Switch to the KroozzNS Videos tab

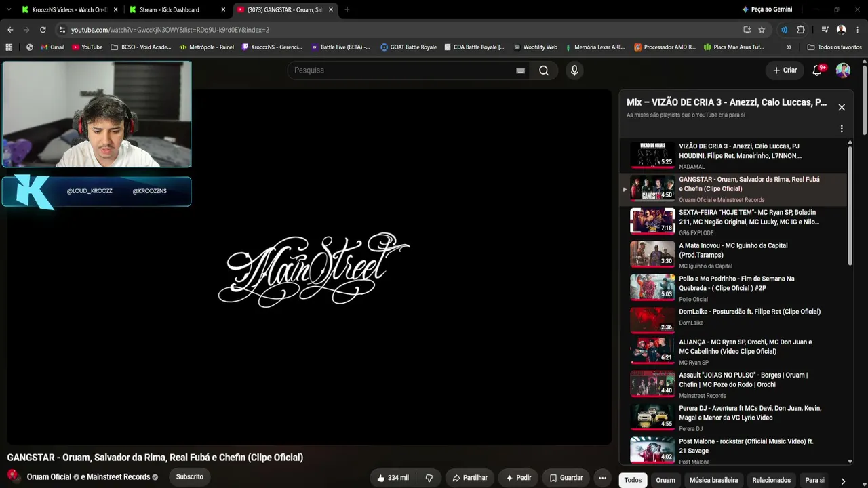[70, 9]
